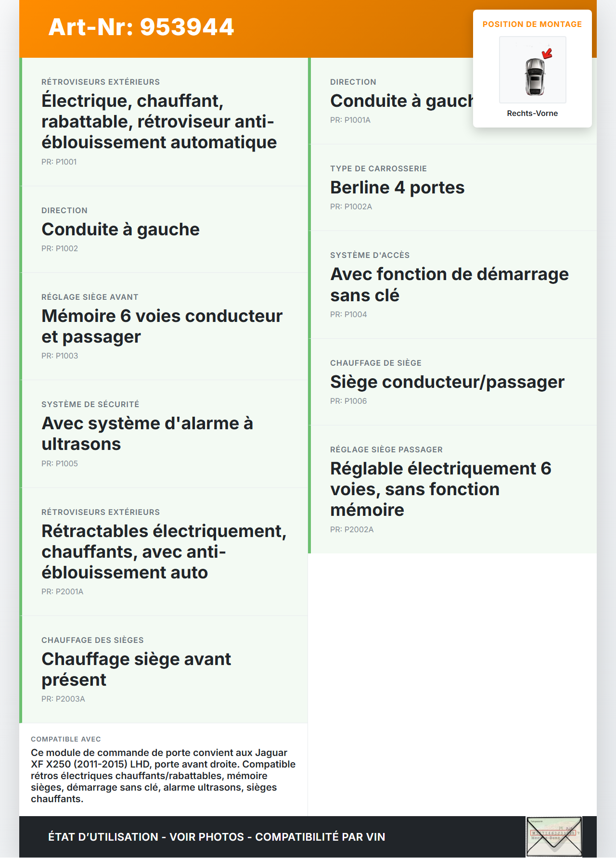Select Mémoire 6 voies conducteur et passager
The height and width of the screenshot is (858, 616).
pos(162,326)
